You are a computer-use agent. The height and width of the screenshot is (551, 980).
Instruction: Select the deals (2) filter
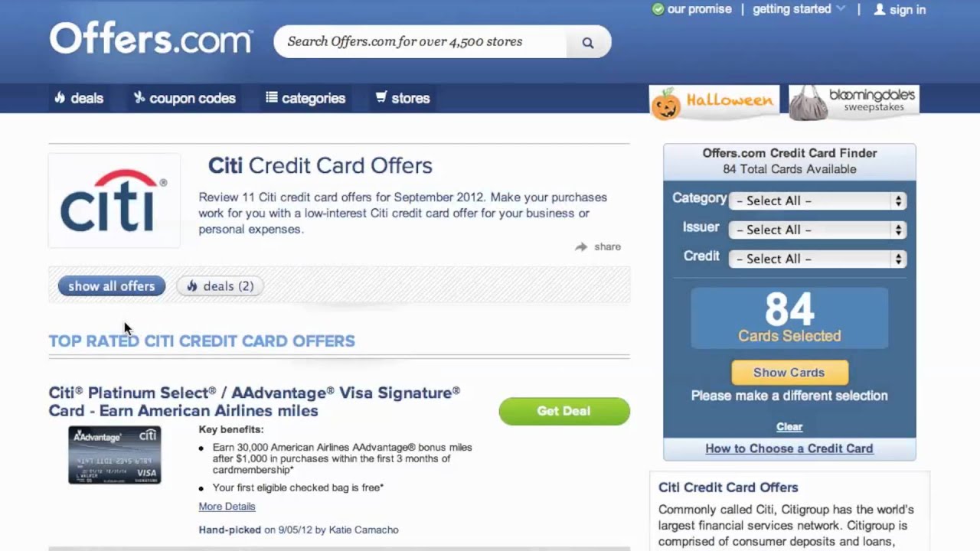point(220,286)
